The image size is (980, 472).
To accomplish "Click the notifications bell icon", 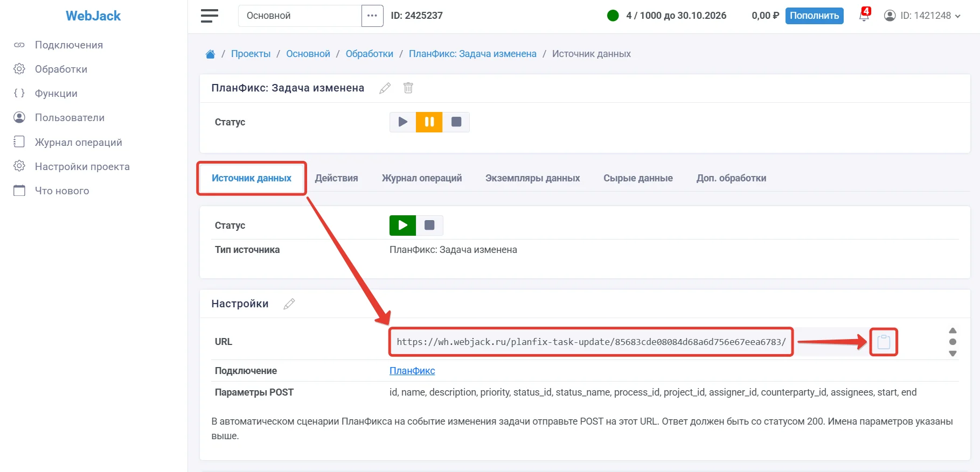I will [x=864, y=16].
